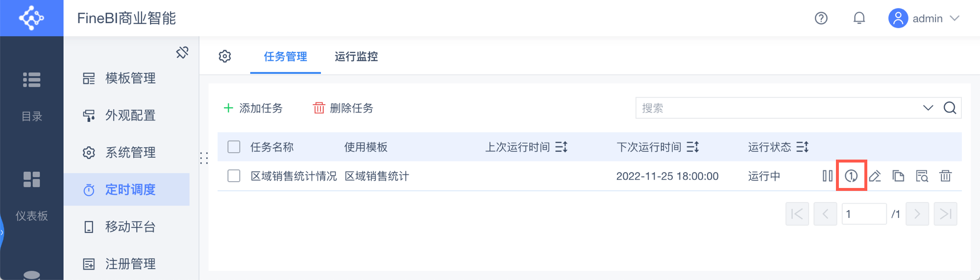Expand the search filter dropdown arrow
The image size is (980, 280).
click(x=928, y=108)
